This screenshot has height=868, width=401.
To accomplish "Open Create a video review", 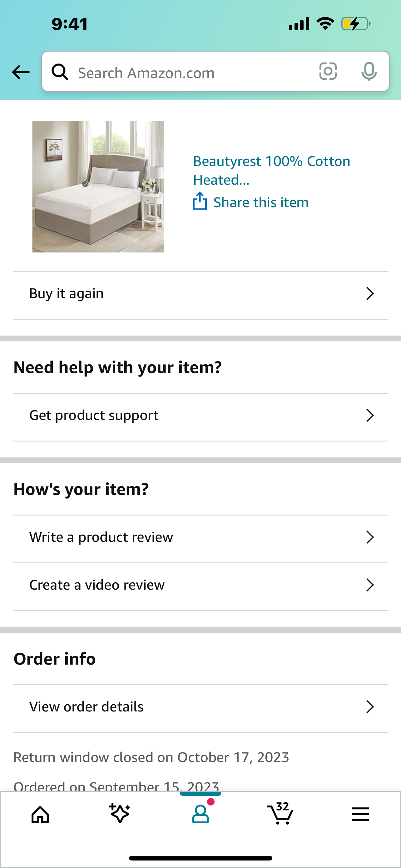I will [x=200, y=585].
